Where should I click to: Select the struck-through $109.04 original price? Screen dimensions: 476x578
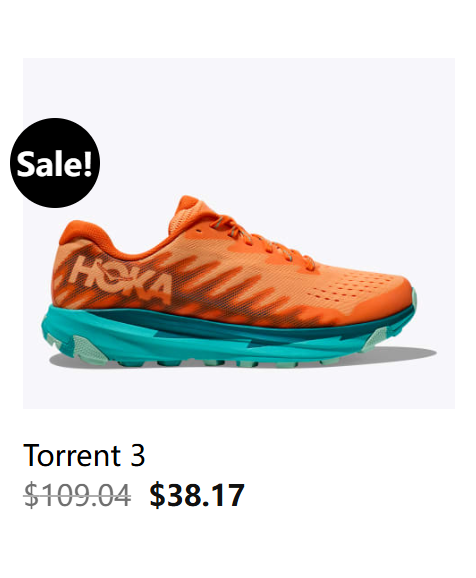77,495
